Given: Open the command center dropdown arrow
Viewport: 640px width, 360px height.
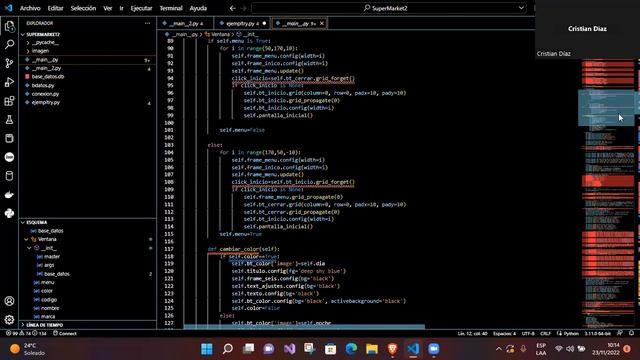Looking at the screenshot, I should point(521,8).
